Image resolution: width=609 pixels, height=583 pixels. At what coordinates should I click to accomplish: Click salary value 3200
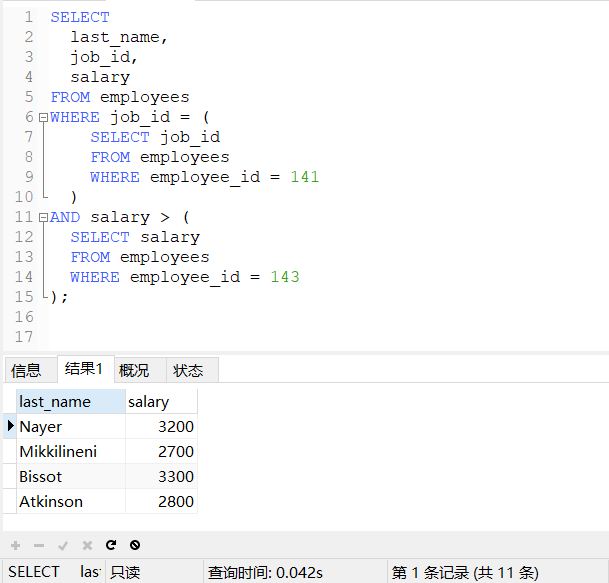[x=162, y=426]
